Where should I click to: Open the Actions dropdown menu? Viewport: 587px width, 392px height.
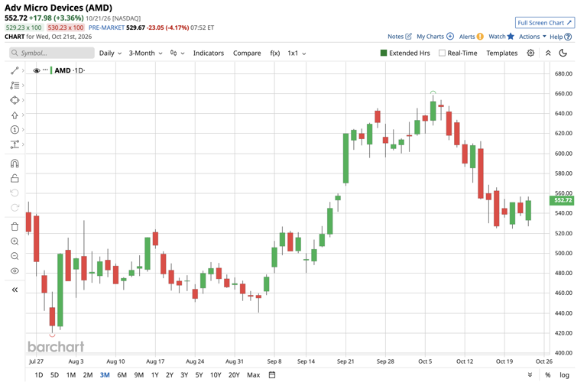point(532,37)
